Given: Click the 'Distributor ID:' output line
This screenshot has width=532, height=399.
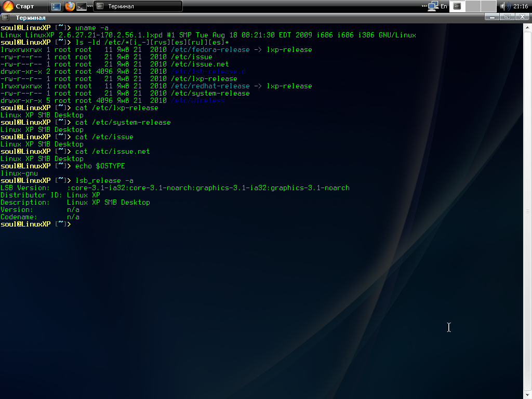Looking at the screenshot, I should (x=50, y=195).
